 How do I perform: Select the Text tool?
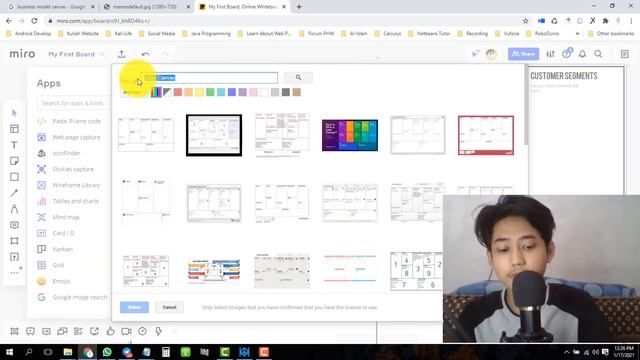point(14,145)
